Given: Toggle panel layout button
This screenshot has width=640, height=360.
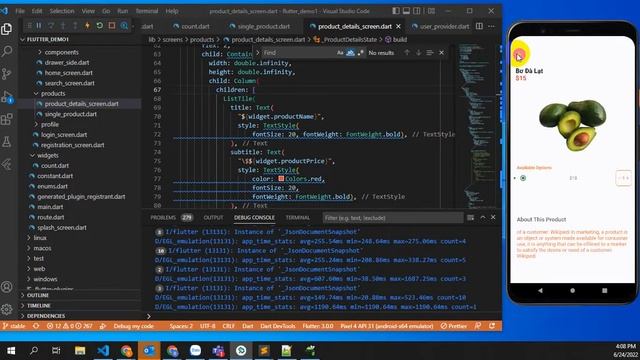Looking at the screenshot, I should pos(406,11).
